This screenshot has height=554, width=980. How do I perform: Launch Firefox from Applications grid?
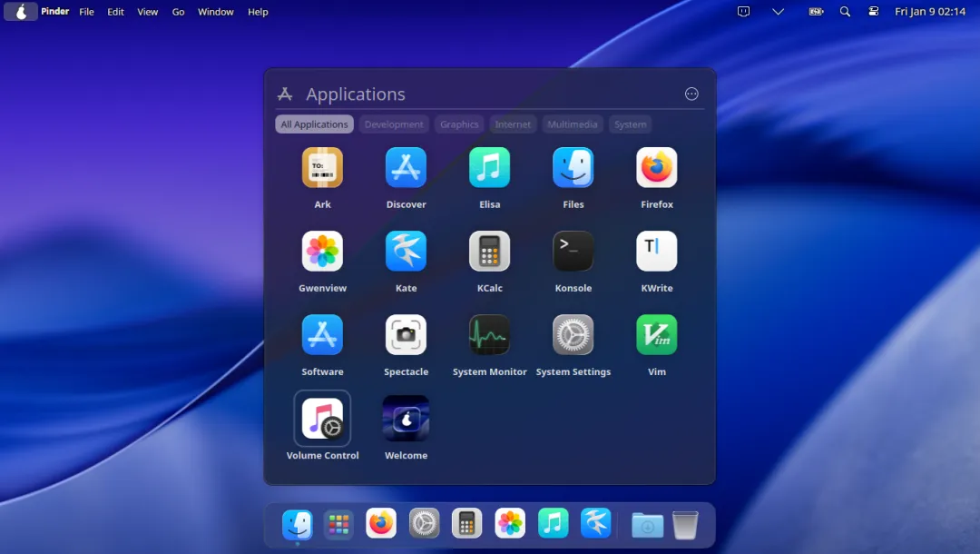[656, 168]
